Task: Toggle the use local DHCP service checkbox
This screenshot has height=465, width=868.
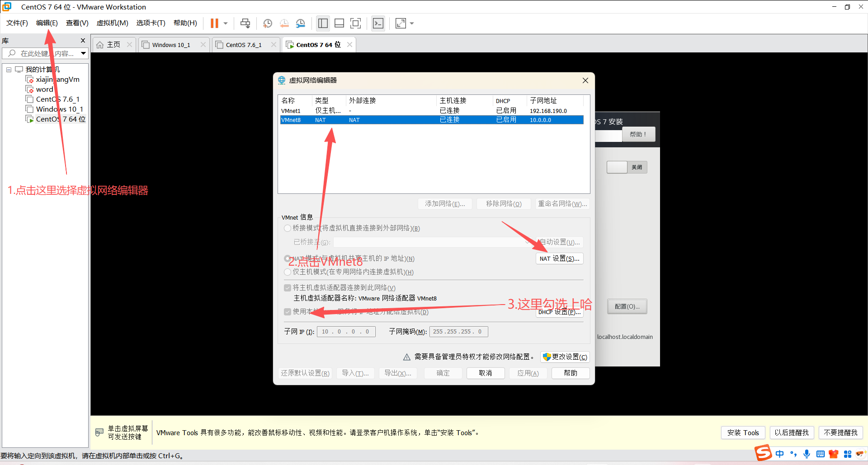Action: click(288, 312)
